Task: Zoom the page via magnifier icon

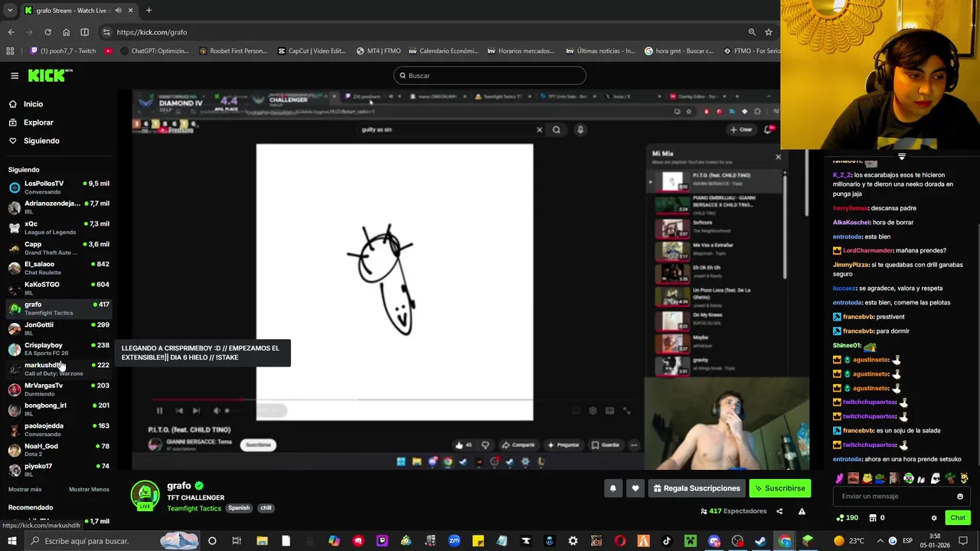Action: 752,32
